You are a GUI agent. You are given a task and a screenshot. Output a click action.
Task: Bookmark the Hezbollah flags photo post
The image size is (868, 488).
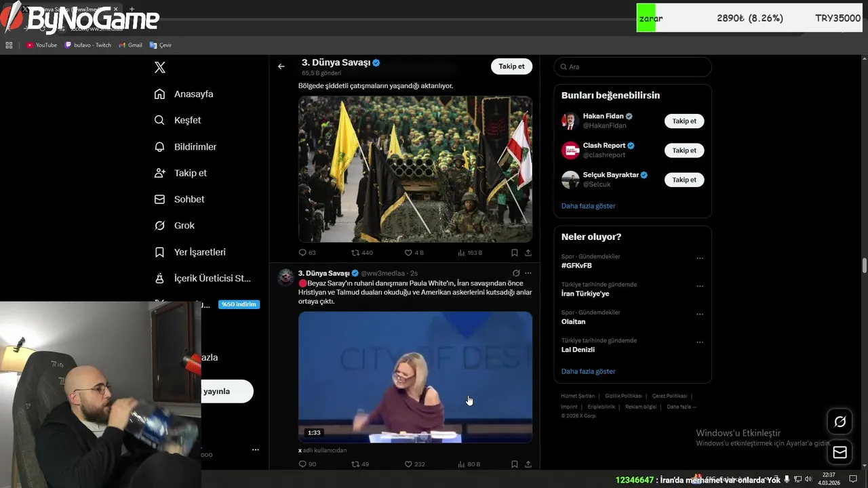[x=515, y=253]
